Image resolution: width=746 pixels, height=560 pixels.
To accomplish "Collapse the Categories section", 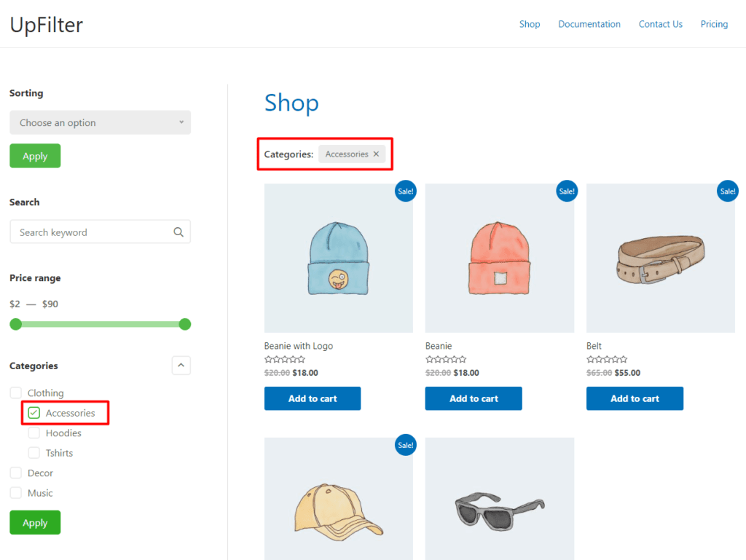I will pos(181,366).
